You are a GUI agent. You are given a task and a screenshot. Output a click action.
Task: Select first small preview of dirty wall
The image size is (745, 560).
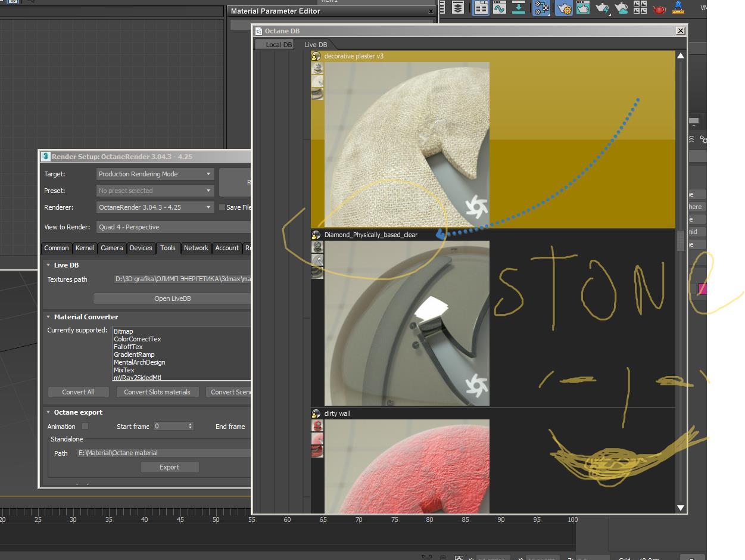(x=318, y=426)
